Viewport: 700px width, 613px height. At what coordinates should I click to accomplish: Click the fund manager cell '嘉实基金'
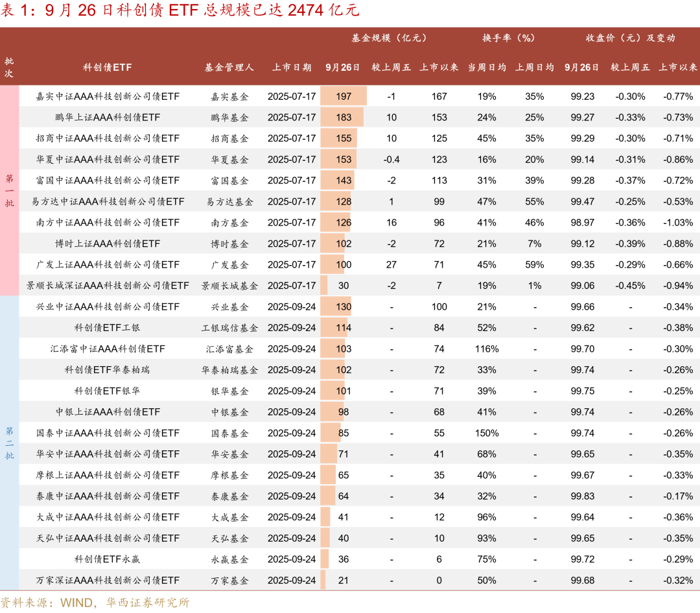coord(229,97)
